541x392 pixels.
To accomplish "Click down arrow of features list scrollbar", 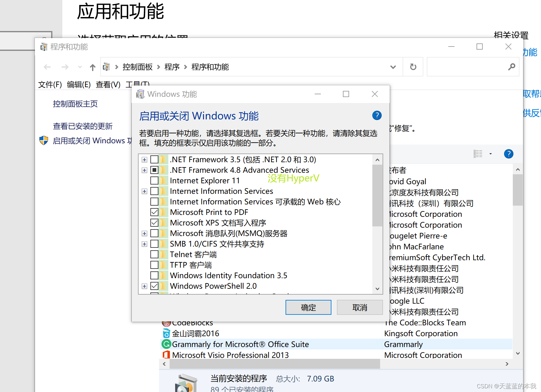I will (377, 289).
